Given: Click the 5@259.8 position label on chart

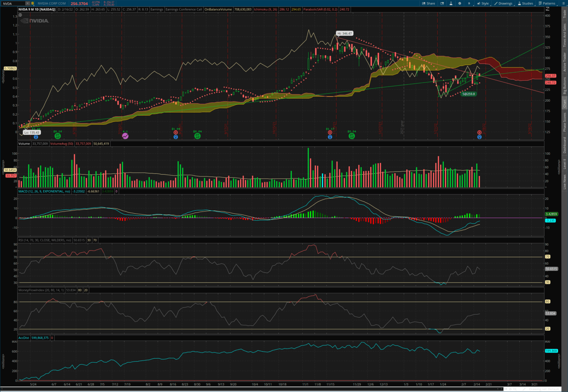Looking at the screenshot, I should 468,94.
